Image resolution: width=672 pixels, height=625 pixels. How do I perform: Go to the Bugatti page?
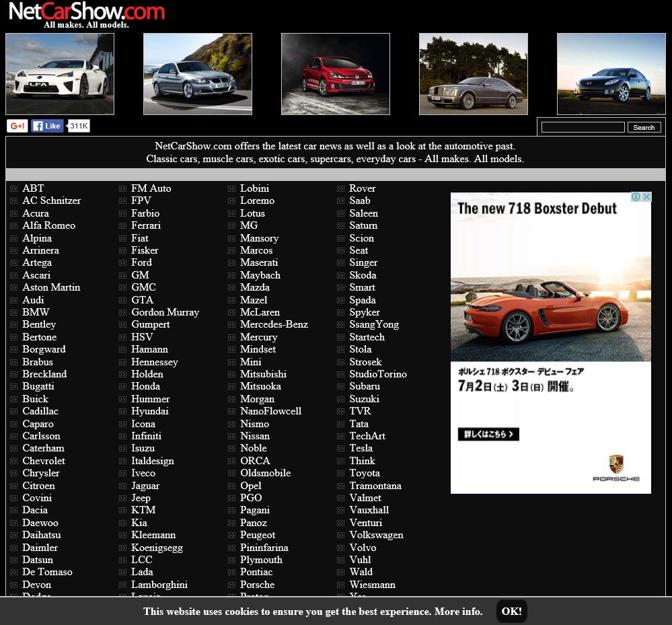click(x=38, y=387)
